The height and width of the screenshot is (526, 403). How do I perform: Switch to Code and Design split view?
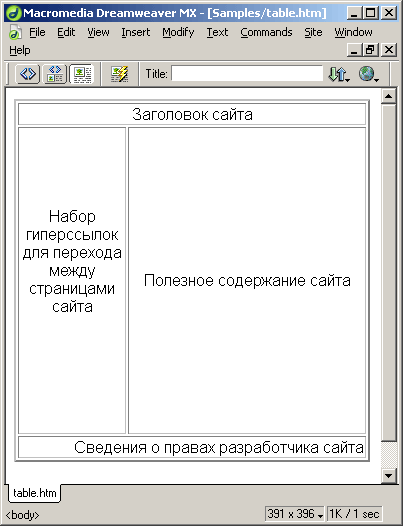(x=55, y=74)
